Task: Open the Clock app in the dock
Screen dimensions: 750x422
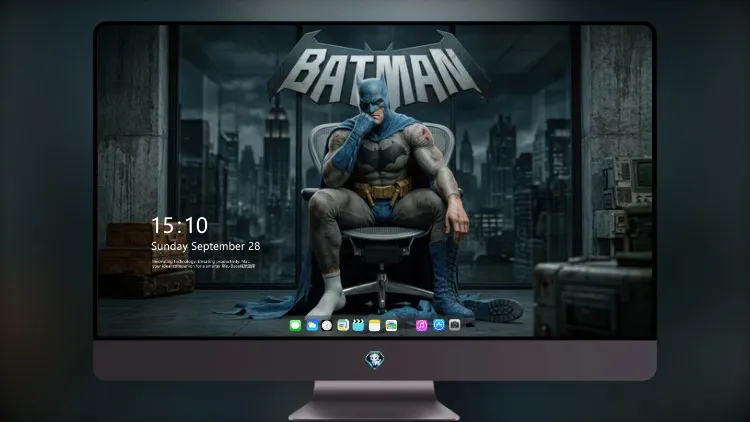Action: [327, 325]
